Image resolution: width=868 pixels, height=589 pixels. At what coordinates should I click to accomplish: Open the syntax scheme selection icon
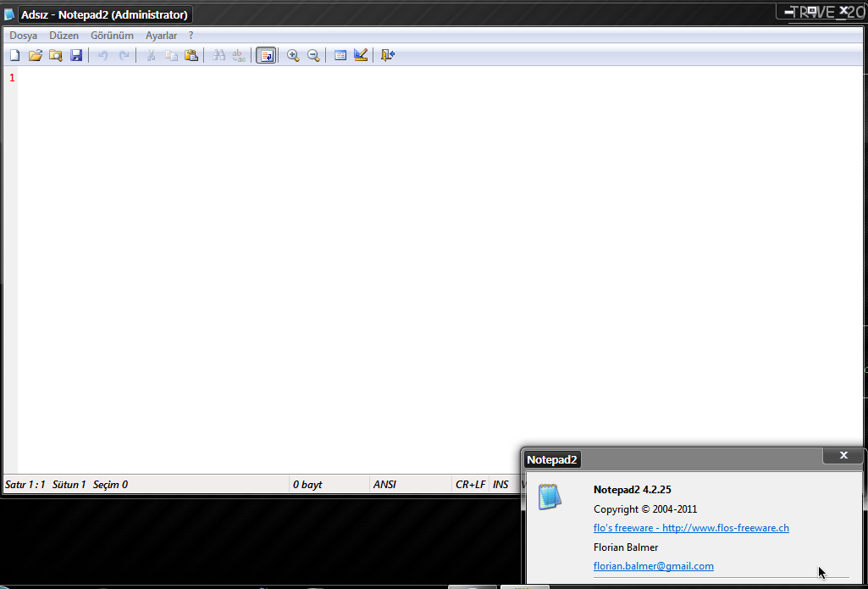[340, 55]
